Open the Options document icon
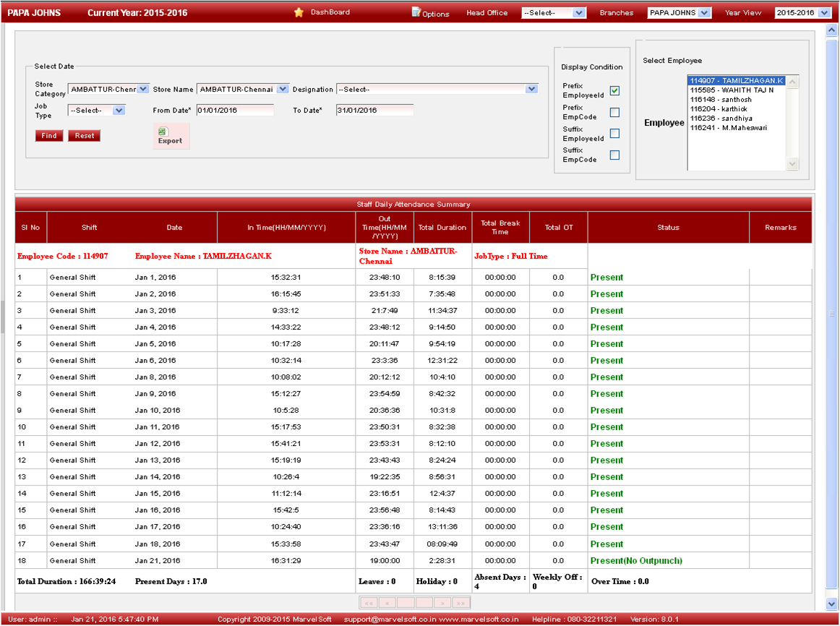 tap(416, 12)
